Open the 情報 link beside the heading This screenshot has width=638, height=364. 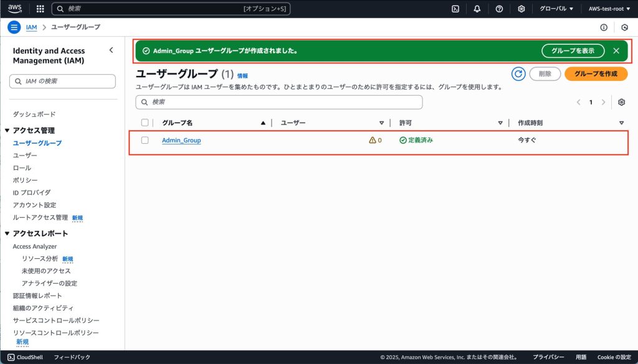click(242, 76)
